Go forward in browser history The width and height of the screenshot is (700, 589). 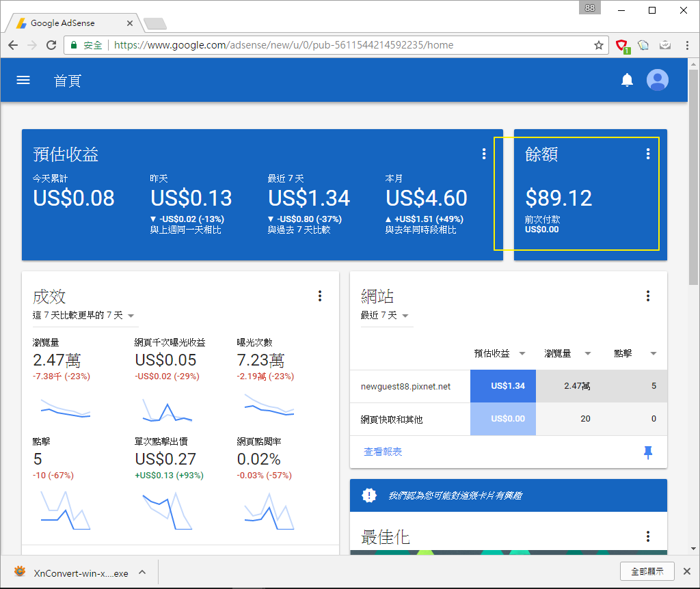[x=32, y=45]
